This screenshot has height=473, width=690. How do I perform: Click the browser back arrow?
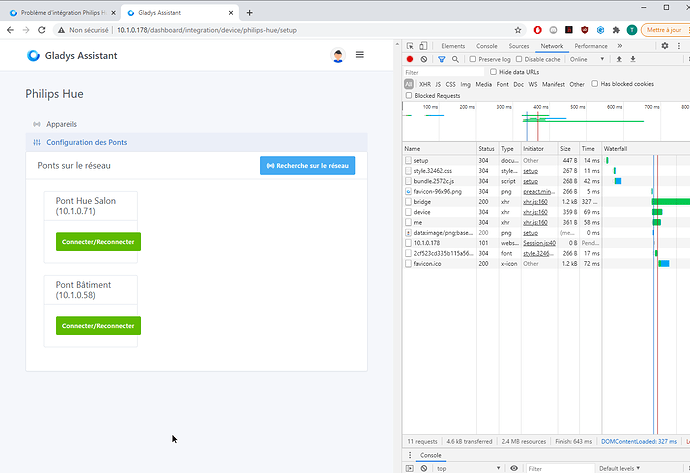point(11,30)
